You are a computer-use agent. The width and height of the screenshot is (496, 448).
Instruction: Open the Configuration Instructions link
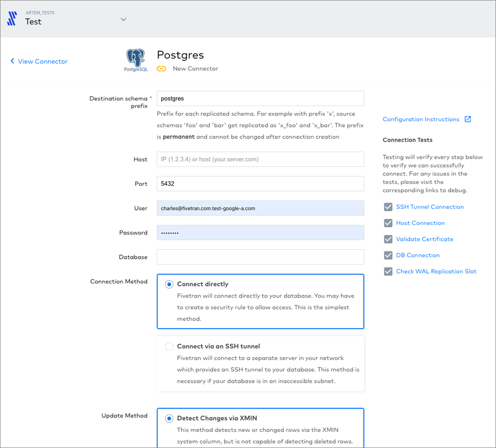coord(421,119)
